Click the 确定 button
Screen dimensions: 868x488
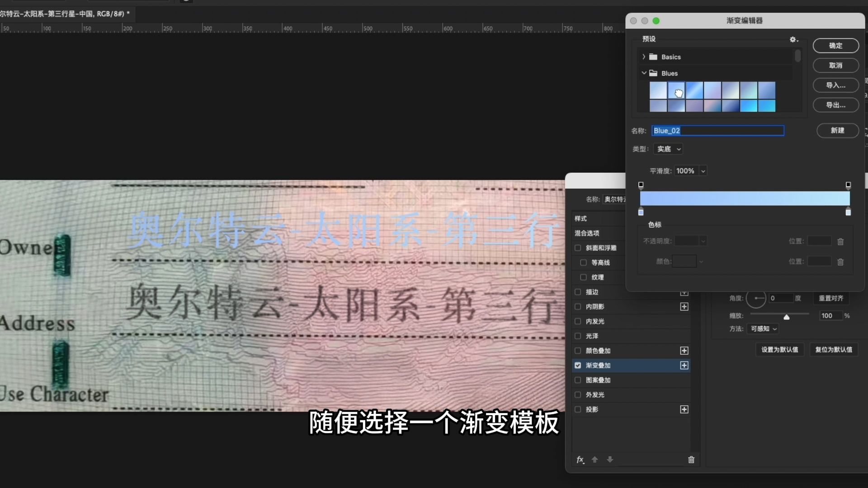(835, 46)
